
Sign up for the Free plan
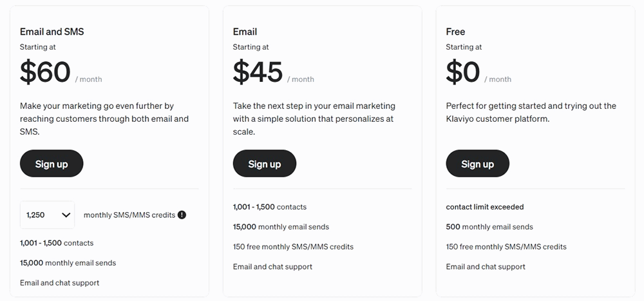(x=477, y=164)
